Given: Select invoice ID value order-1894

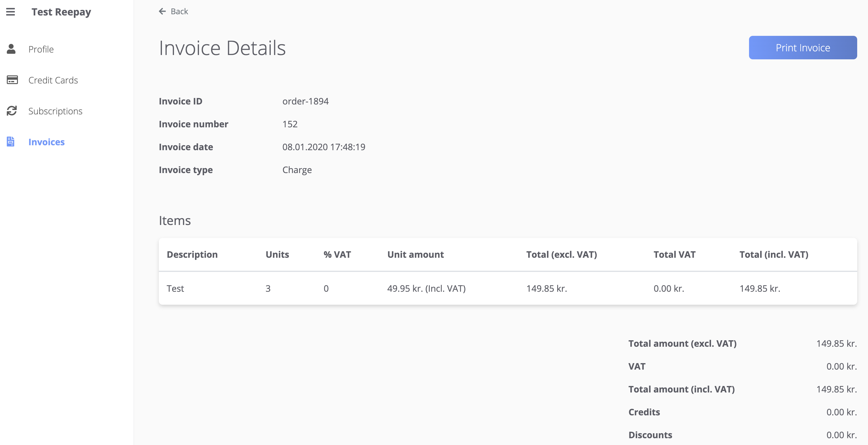Looking at the screenshot, I should coord(305,101).
